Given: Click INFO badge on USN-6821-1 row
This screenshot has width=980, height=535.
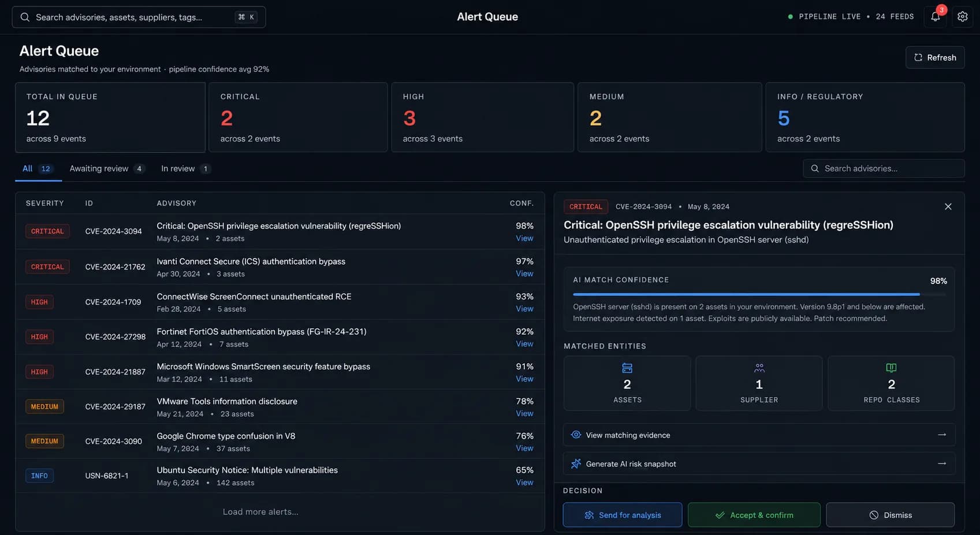Looking at the screenshot, I should tap(39, 476).
